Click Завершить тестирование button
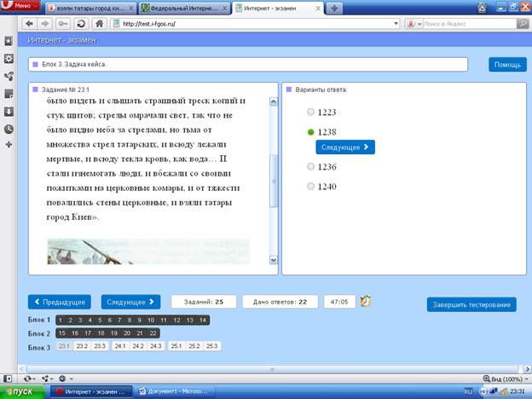532x399 pixels. coord(471,304)
